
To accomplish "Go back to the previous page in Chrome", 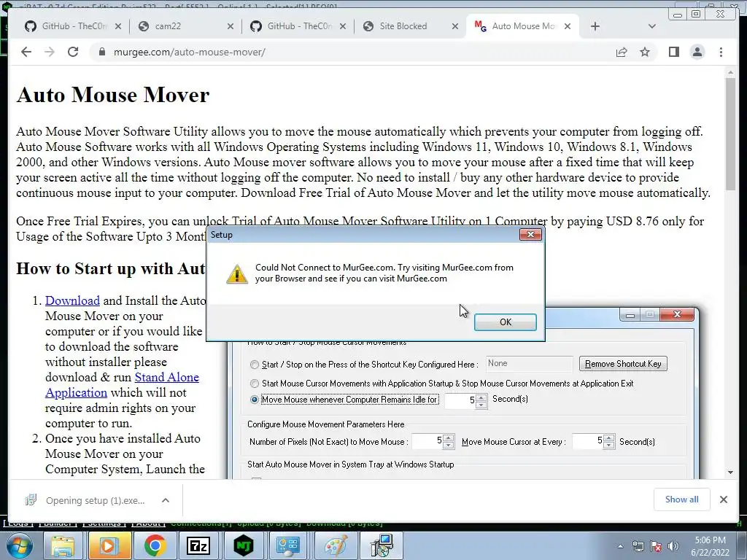I will click(26, 52).
